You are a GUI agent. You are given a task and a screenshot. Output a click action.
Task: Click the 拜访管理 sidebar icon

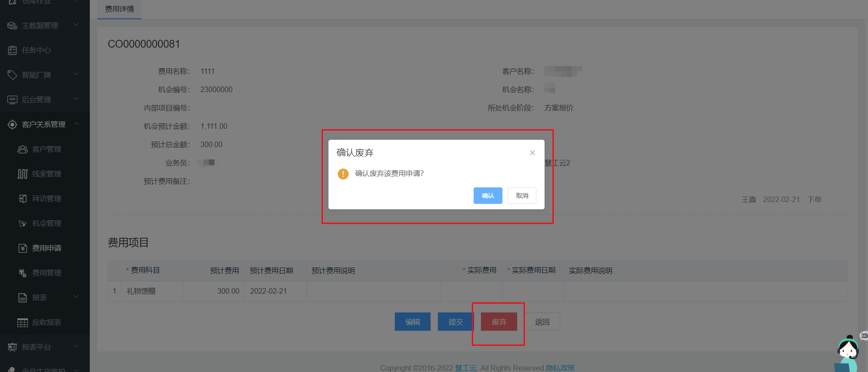(x=22, y=199)
